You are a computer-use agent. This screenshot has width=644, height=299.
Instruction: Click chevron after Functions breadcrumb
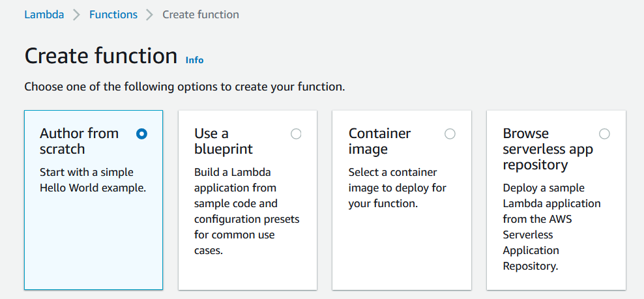[x=150, y=14]
